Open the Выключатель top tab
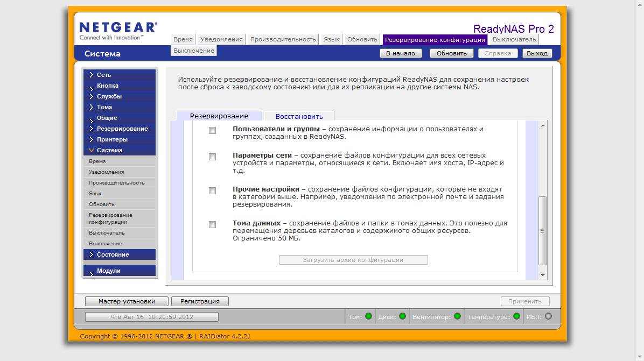Screen dimensions: 644x361 pyautogui.click(x=514, y=39)
